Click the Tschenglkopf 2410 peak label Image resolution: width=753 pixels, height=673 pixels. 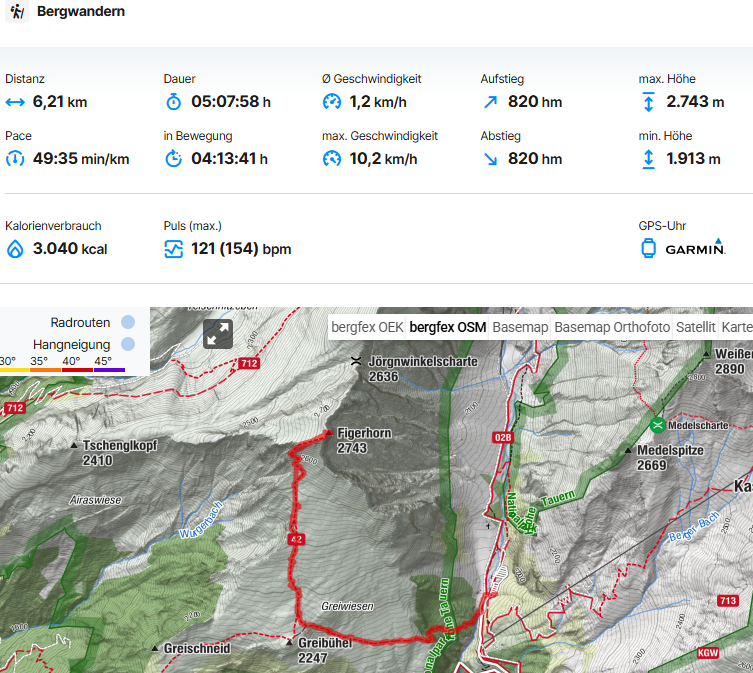coord(120,453)
